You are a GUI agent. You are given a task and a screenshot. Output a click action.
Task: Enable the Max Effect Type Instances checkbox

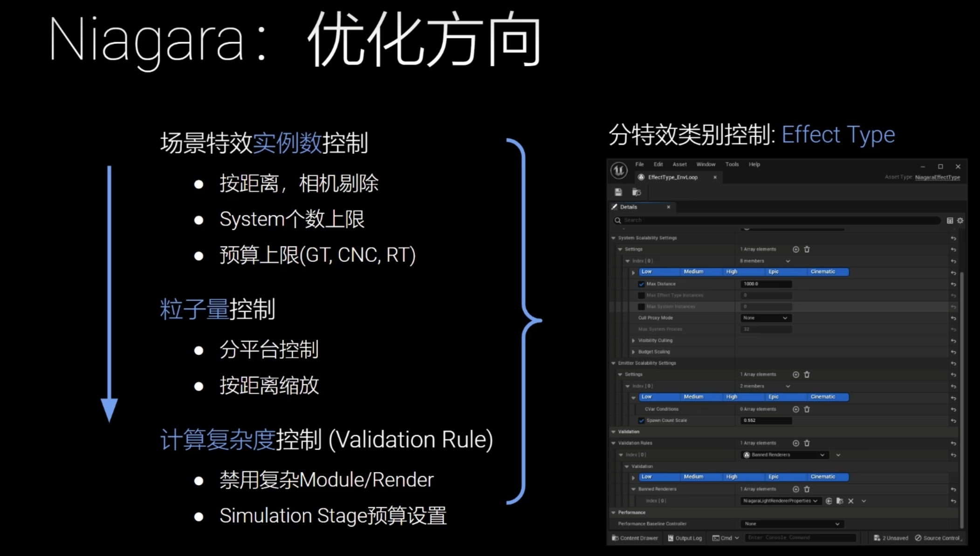[x=641, y=295]
